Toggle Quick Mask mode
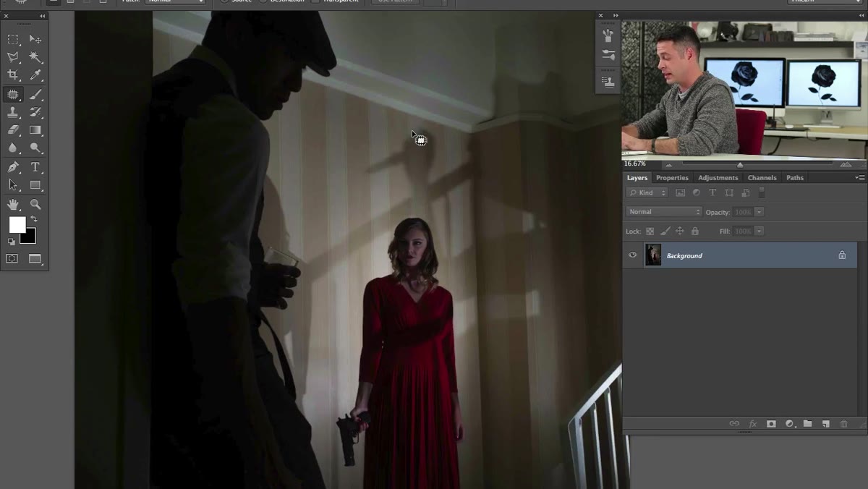 [12, 259]
